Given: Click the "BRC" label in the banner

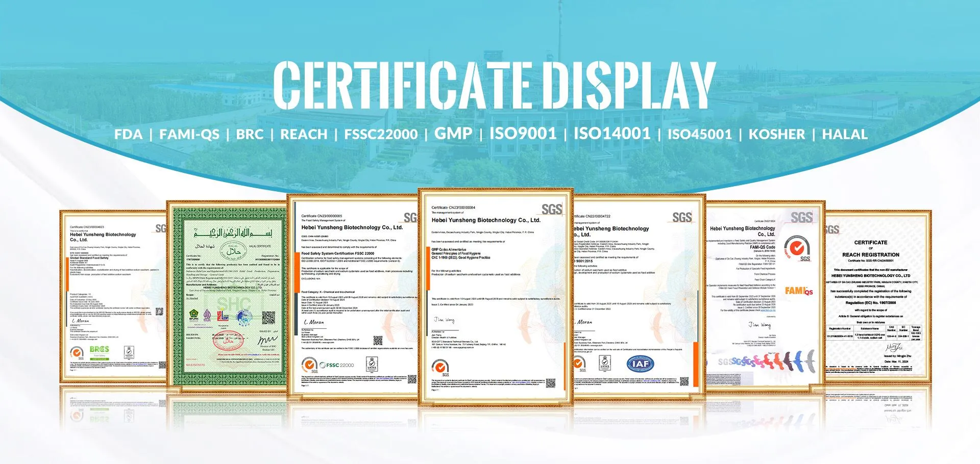Looking at the screenshot, I should tap(250, 135).
